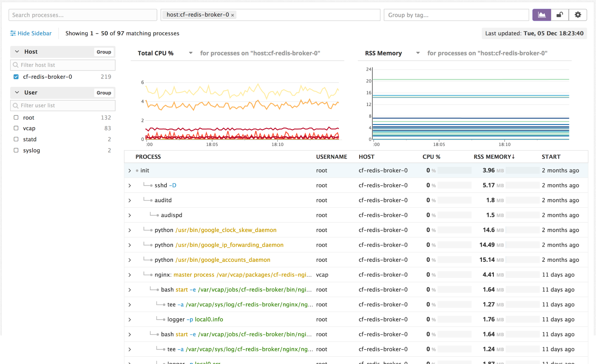Click the Group by tag field
The image size is (596, 364).
[456, 15]
